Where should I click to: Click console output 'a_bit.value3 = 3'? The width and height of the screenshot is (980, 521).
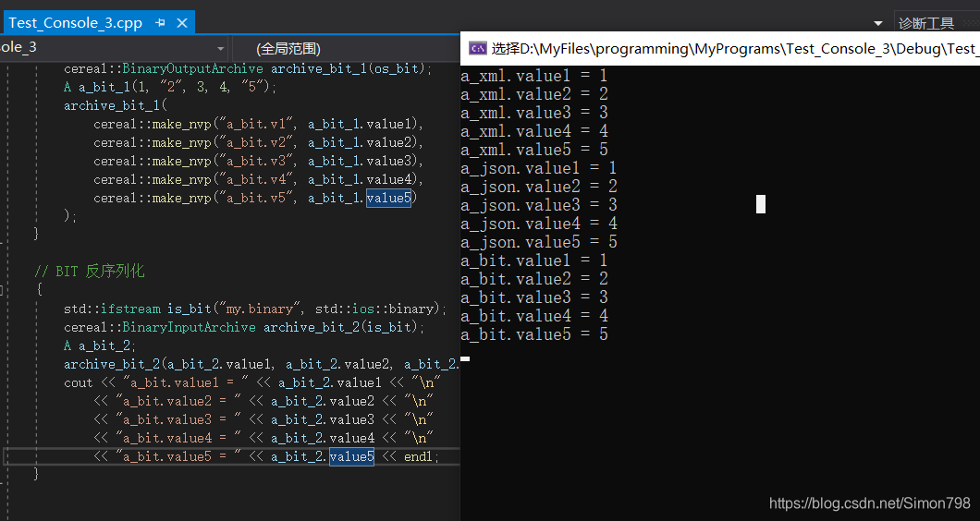[x=534, y=297]
